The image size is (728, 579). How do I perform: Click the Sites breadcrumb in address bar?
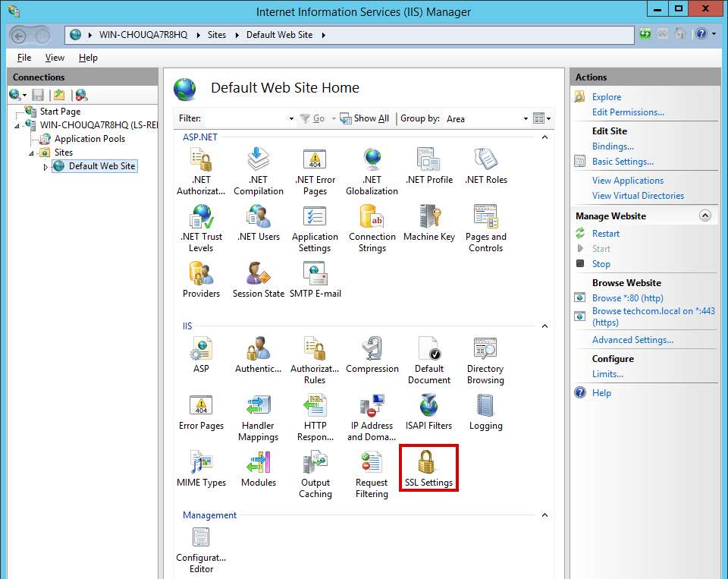point(216,35)
